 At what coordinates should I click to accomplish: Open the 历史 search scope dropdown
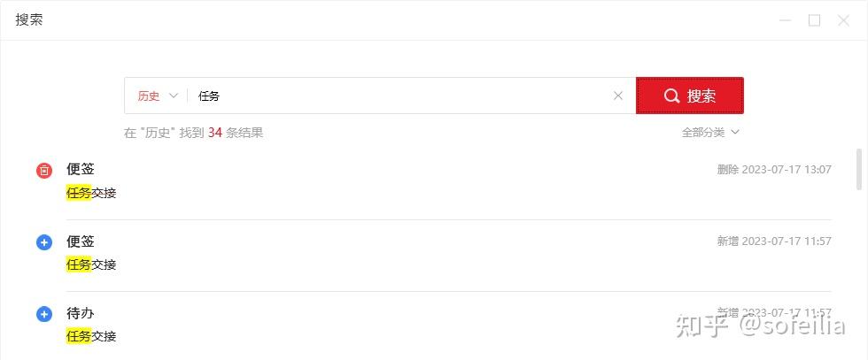click(x=158, y=96)
